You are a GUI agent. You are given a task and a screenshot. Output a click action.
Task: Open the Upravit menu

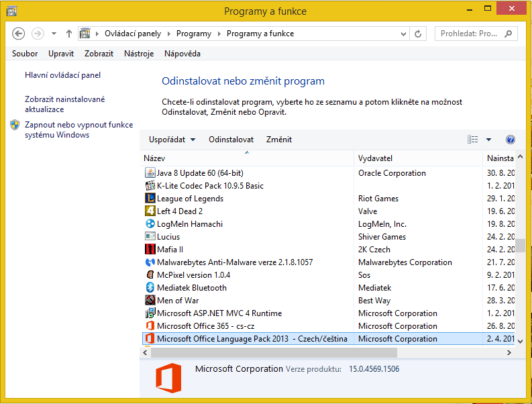pos(61,54)
